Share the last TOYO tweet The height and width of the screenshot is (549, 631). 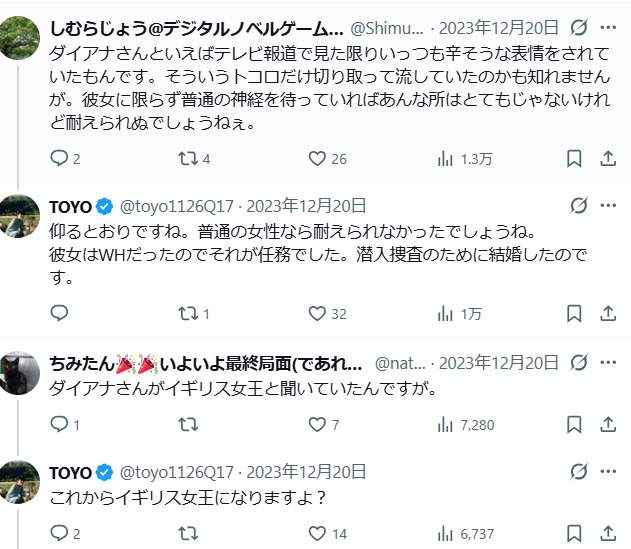point(608,534)
